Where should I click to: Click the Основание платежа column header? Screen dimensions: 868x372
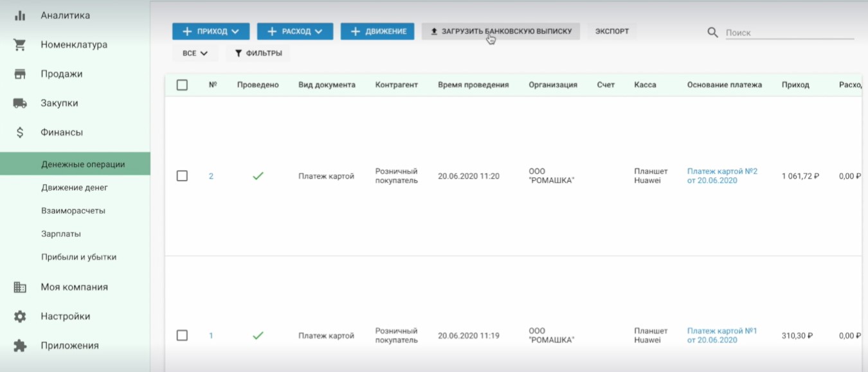[725, 85]
